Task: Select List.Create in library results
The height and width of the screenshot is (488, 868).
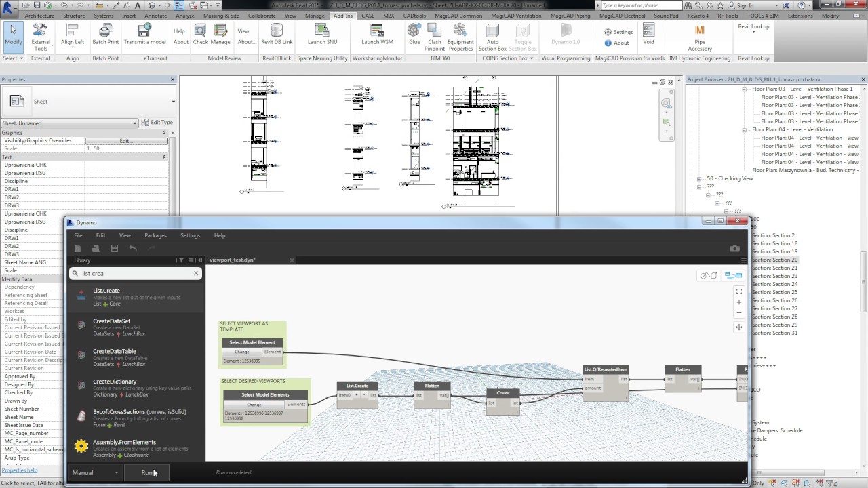Action: tap(136, 298)
